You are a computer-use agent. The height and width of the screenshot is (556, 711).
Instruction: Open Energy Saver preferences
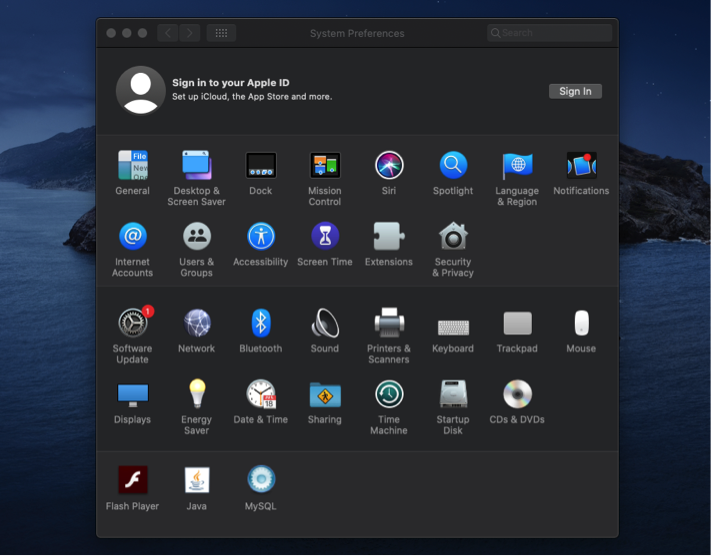click(197, 394)
